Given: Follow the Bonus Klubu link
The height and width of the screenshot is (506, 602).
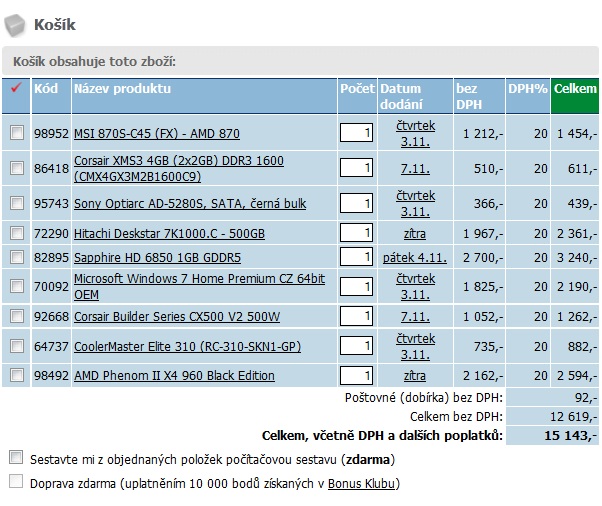Looking at the screenshot, I should [361, 483].
